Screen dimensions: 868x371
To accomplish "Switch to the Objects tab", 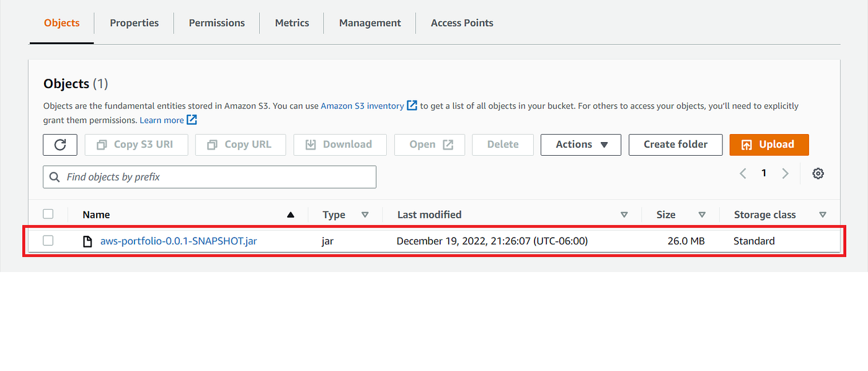I will tap(62, 23).
